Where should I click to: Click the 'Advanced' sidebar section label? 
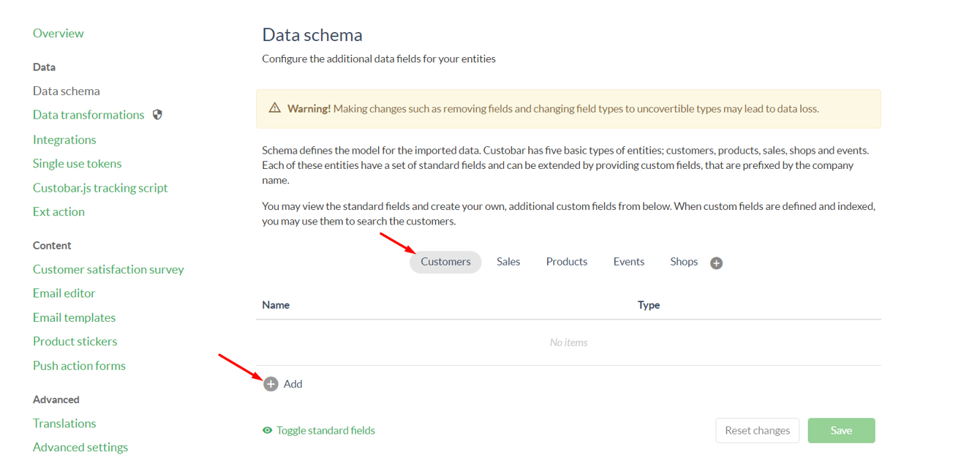[56, 400]
